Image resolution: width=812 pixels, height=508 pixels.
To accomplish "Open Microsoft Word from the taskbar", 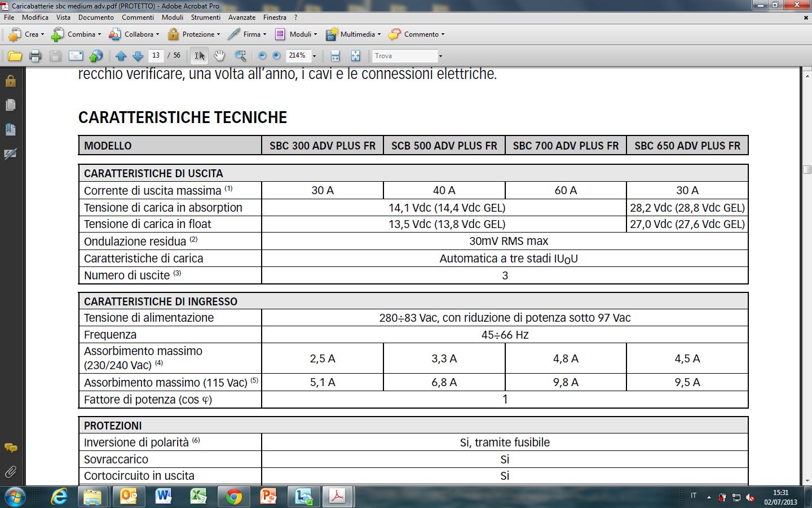I will pyautogui.click(x=163, y=497).
